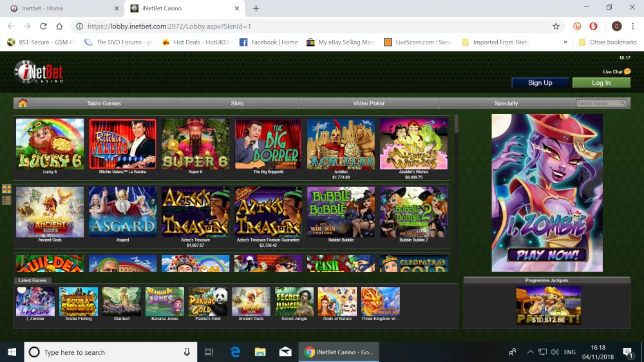
Task: Open Mail app from taskbar
Action: 285,352
